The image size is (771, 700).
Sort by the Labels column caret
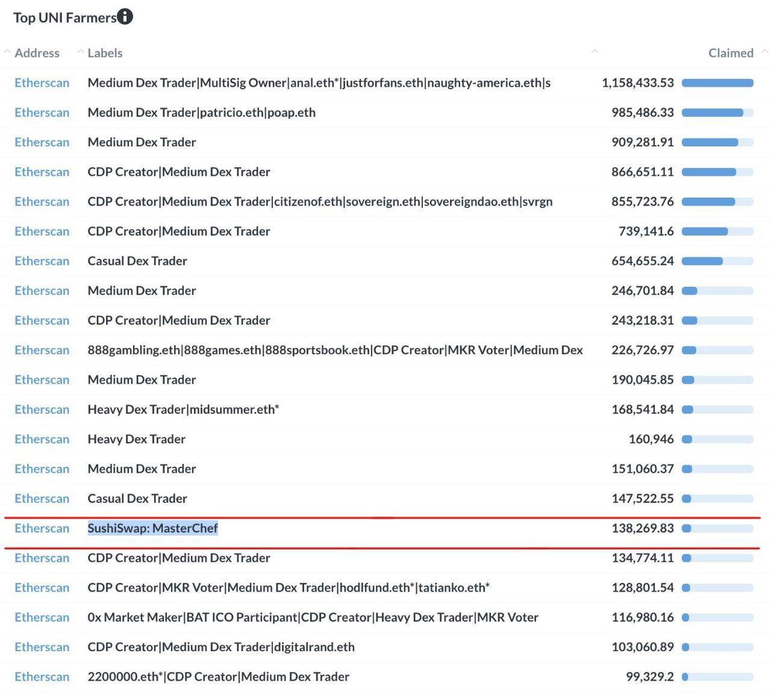coord(80,52)
